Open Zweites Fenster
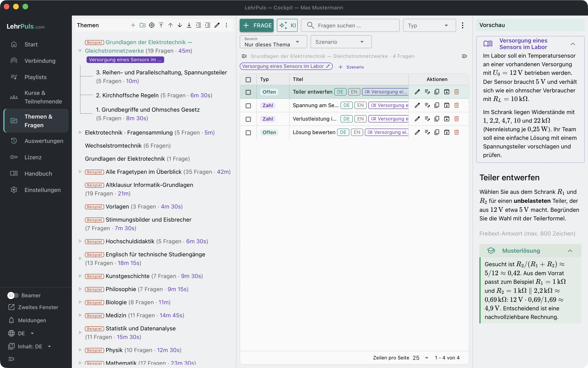Viewport: 588px width, 368px height. coord(33,307)
